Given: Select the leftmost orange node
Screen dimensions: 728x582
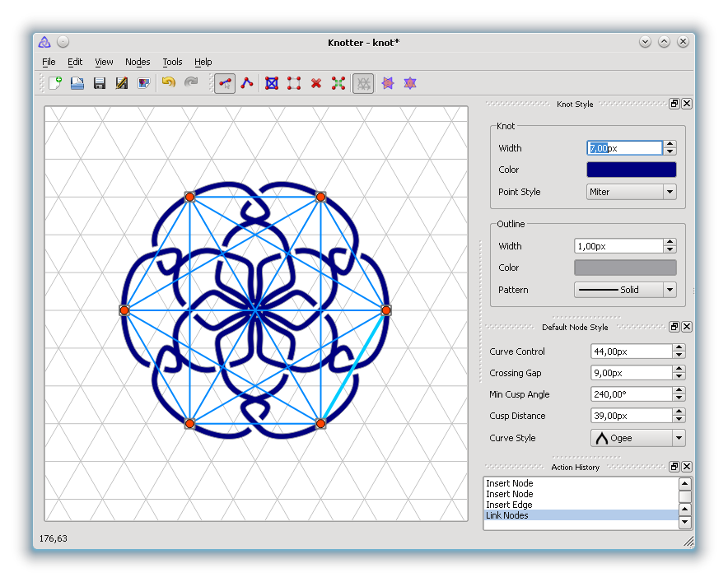Looking at the screenshot, I should [124, 310].
